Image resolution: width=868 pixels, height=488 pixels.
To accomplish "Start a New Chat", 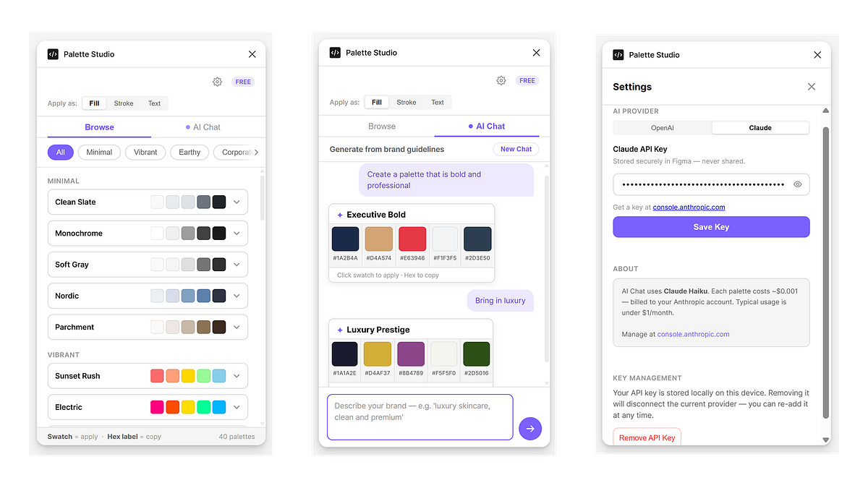I will 516,149.
